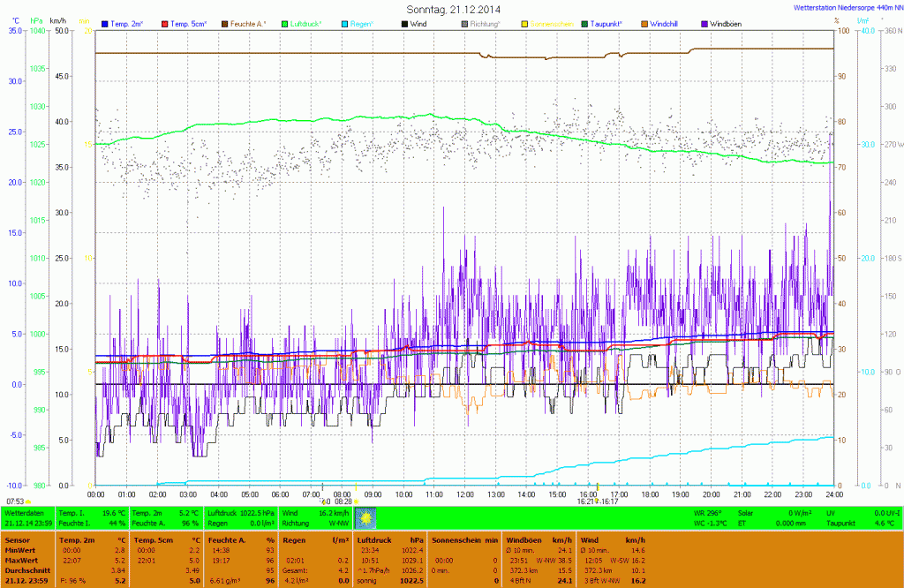Click the purple Windböen legend square

tap(704, 23)
